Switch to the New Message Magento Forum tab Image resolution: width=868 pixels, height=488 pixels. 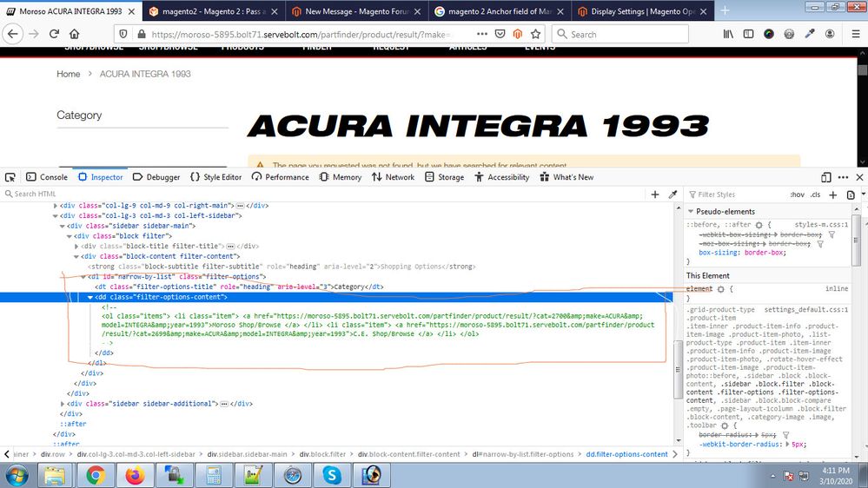[x=354, y=11]
